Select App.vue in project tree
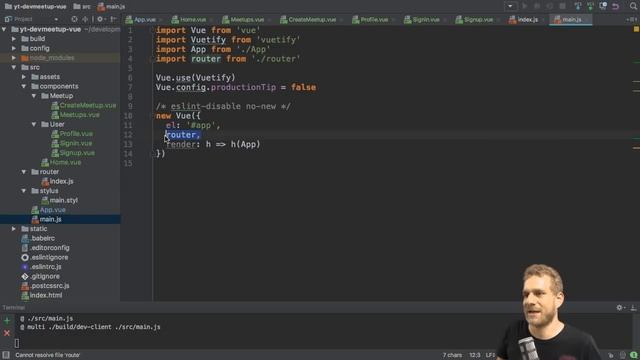This screenshot has height=360, width=640. point(48,210)
